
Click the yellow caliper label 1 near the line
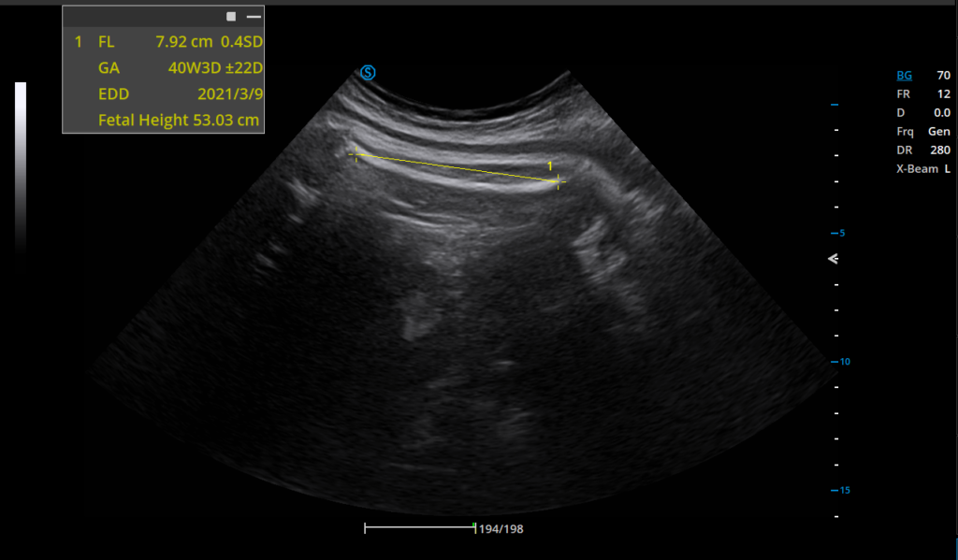tap(550, 166)
